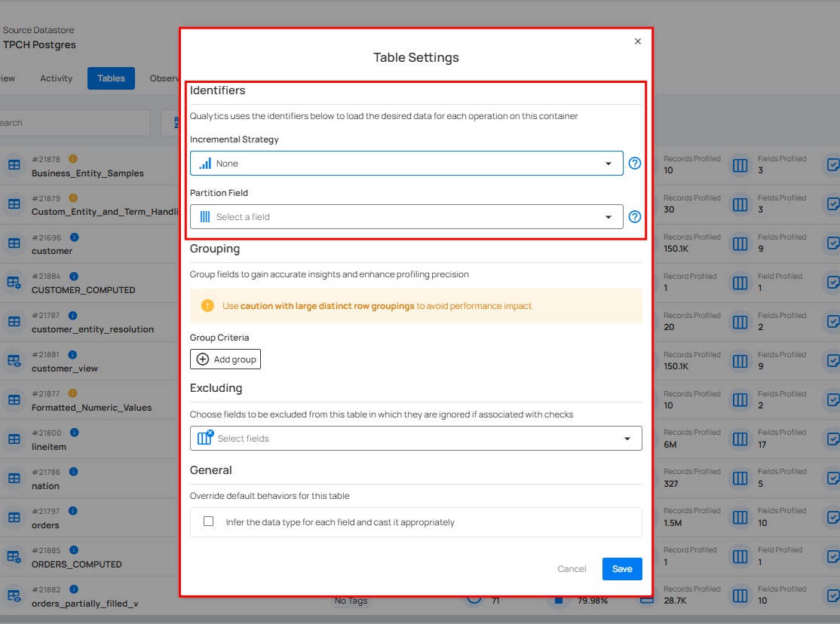The image size is (840, 624).
Task: Enable infer data type checkbox
Action: coord(209,522)
